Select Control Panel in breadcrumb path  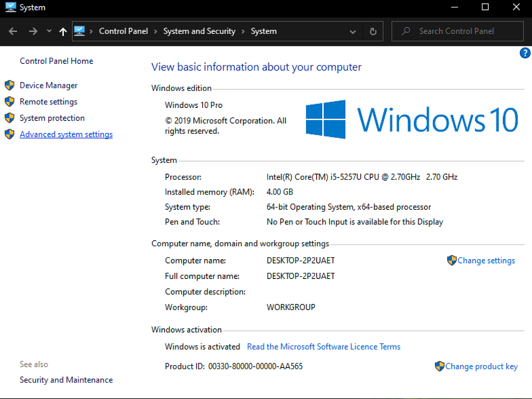point(123,31)
